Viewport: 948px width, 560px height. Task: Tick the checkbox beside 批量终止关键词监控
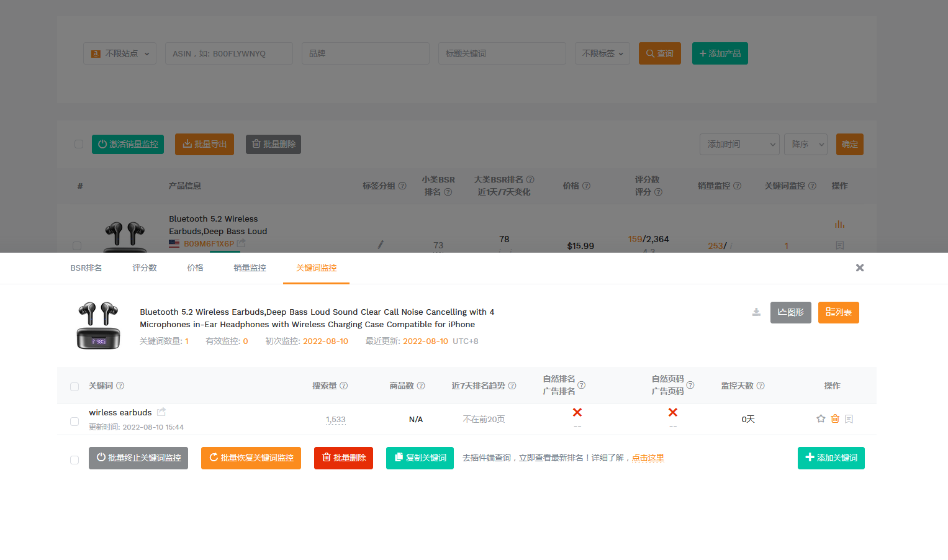74,460
